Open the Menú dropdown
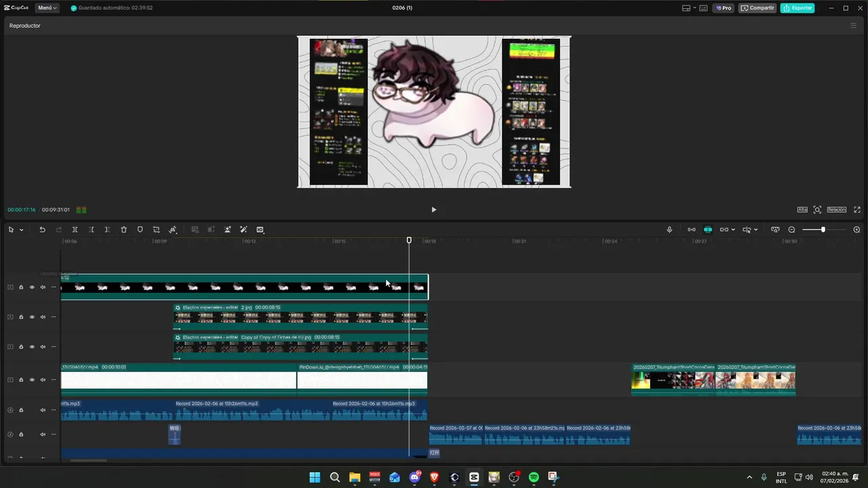Screen dimensions: 868x488 (46, 8)
